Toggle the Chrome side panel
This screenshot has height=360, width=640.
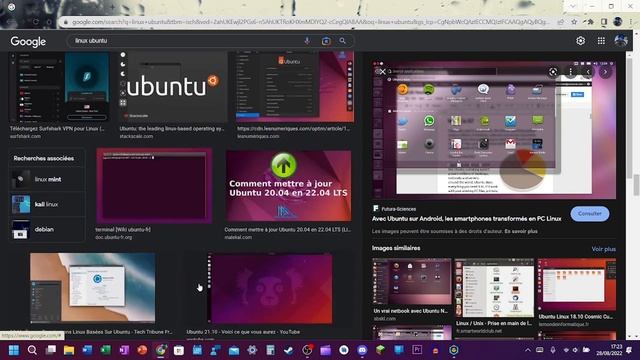tap(604, 22)
